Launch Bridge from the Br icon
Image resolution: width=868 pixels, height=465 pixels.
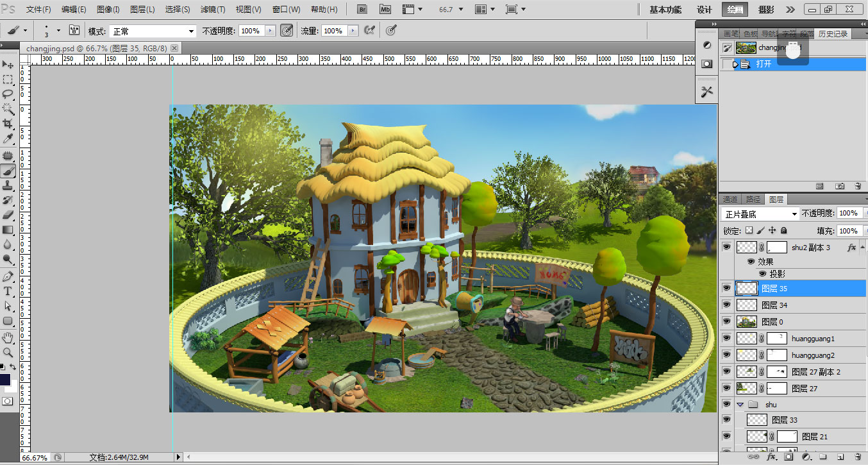(362, 9)
